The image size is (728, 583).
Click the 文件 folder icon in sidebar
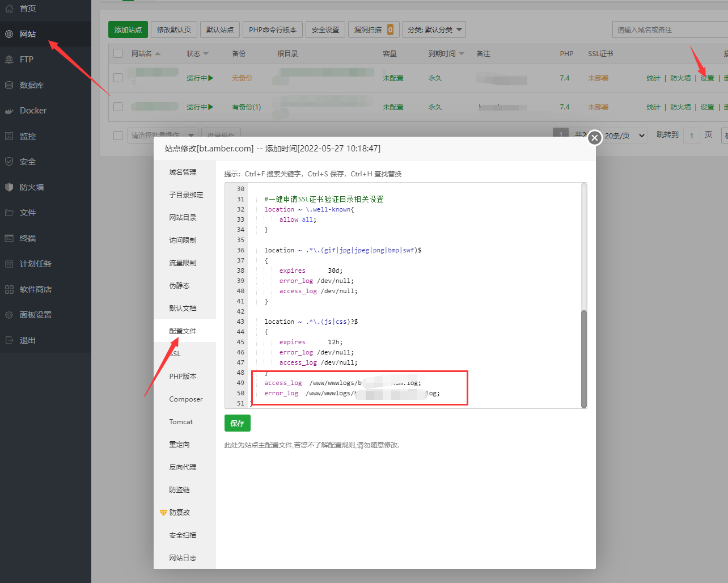click(x=9, y=213)
